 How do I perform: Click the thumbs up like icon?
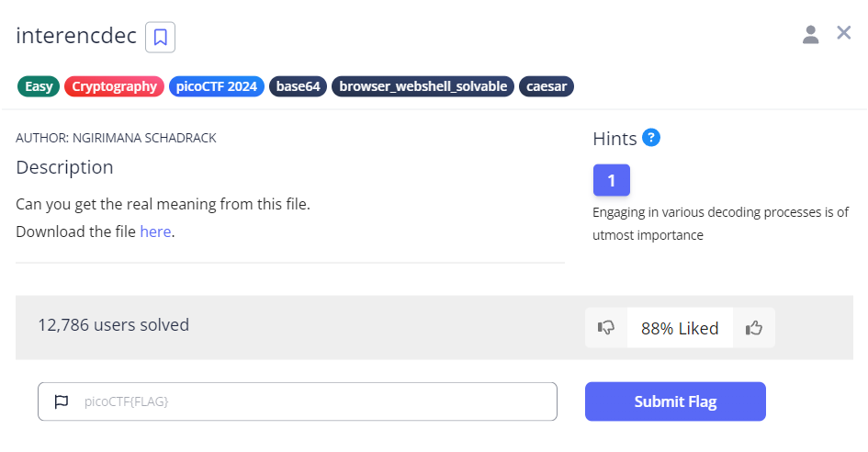[754, 328]
